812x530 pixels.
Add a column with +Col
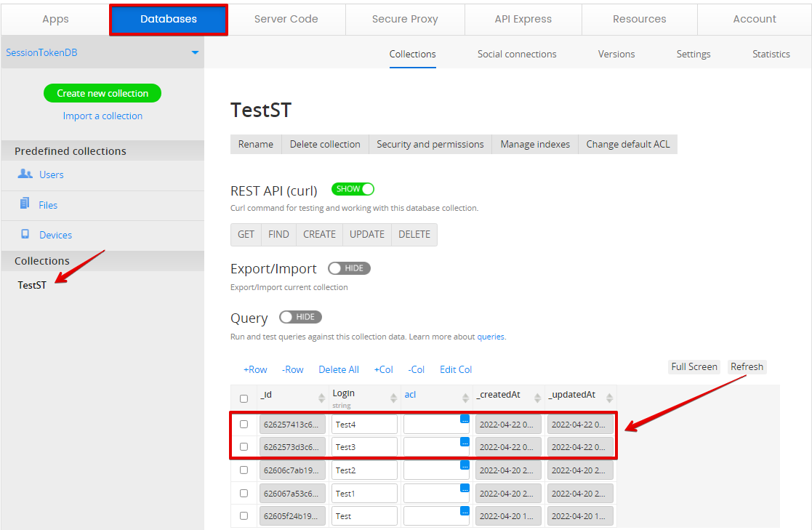pos(383,369)
